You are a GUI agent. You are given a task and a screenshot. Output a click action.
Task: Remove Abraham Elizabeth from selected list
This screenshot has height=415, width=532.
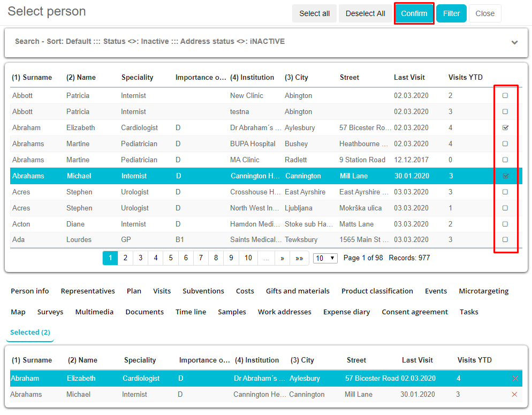click(x=515, y=379)
